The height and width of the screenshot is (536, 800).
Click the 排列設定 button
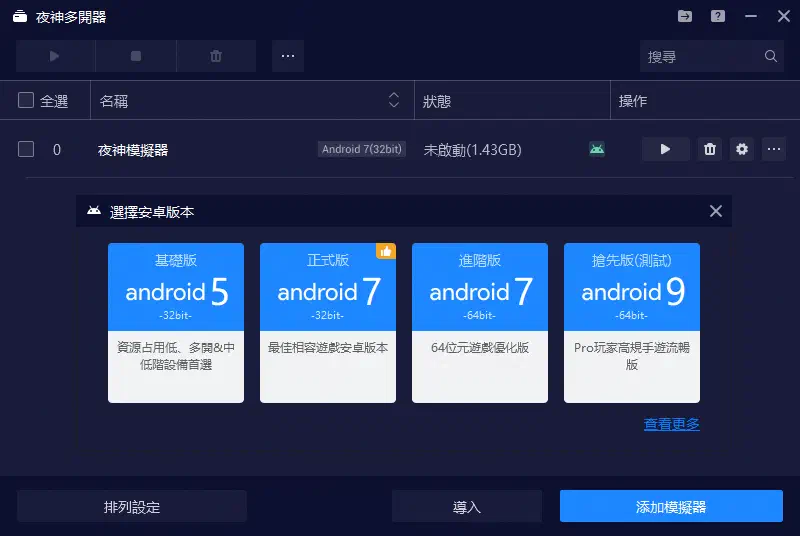point(132,506)
